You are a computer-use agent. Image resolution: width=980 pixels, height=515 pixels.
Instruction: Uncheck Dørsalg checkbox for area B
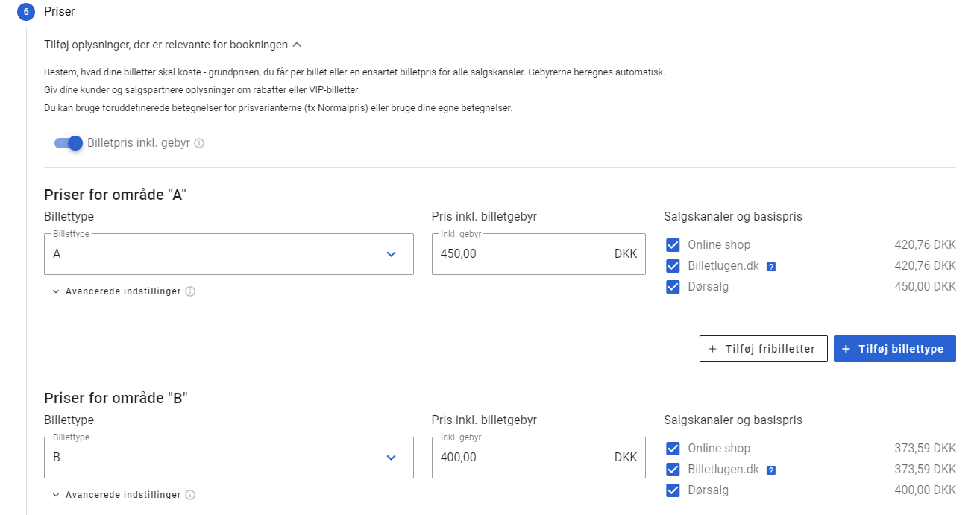point(673,490)
